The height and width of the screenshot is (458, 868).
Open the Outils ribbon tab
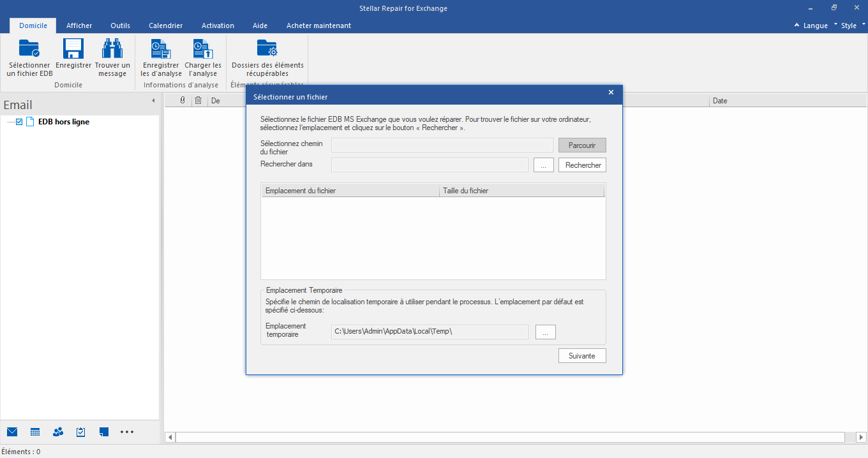(120, 26)
